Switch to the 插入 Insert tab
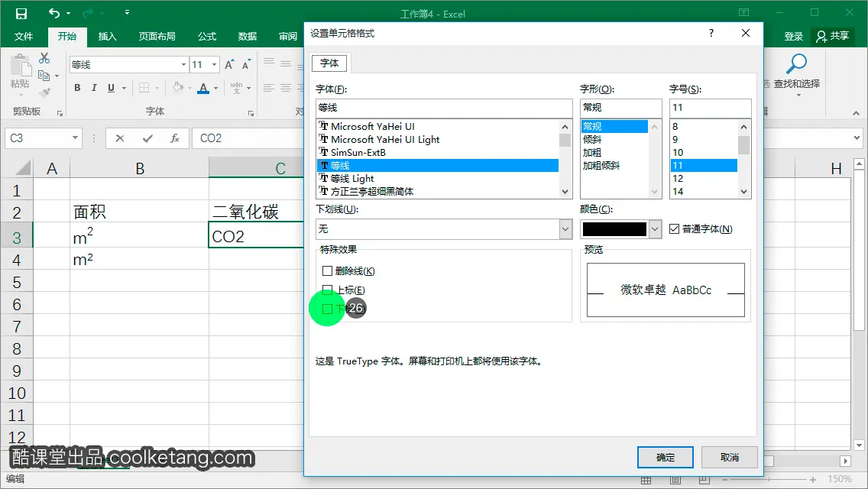 (x=108, y=37)
